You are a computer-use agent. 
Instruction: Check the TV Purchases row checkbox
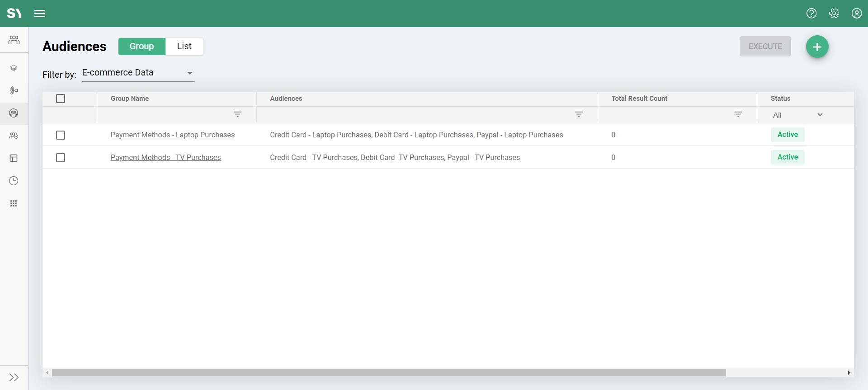click(61, 158)
